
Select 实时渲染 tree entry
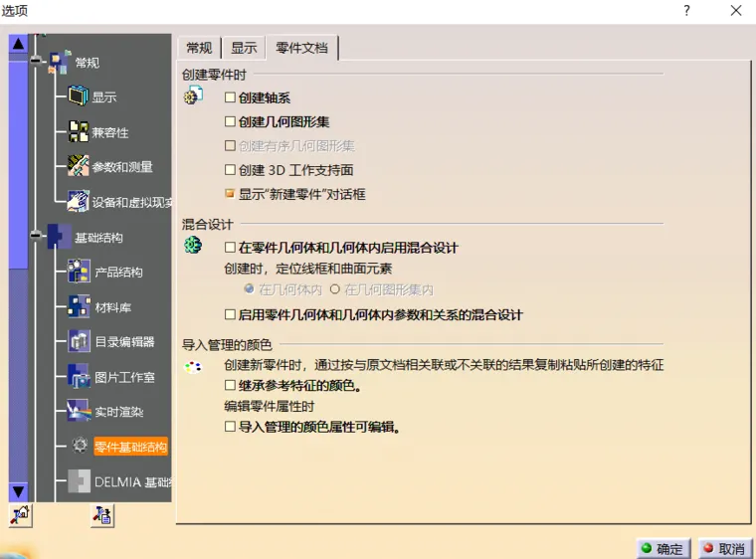(118, 412)
